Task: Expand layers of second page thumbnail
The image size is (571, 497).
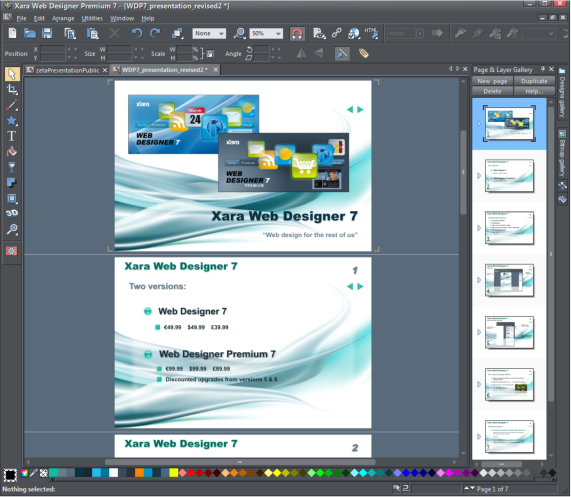Action: pos(479,175)
